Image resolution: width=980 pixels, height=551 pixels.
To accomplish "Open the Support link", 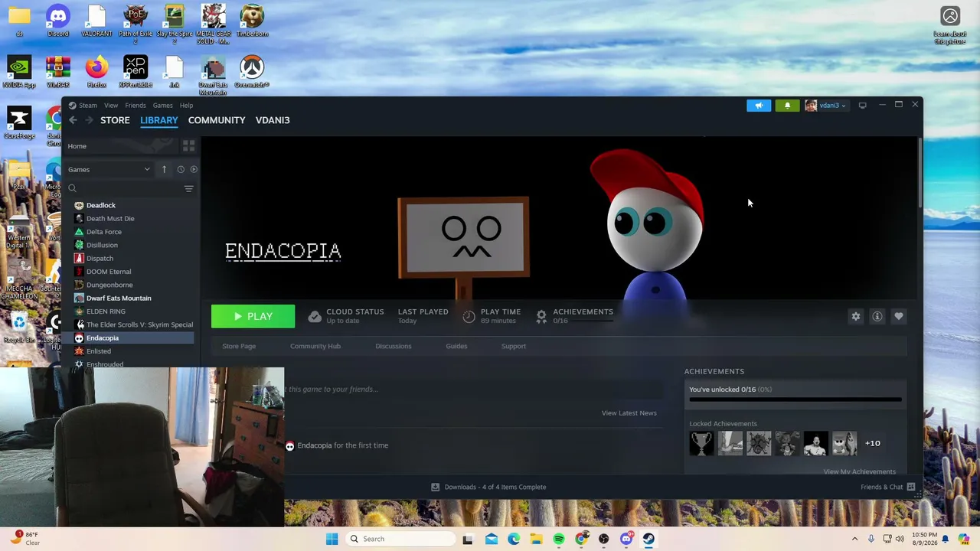I will 514,346.
